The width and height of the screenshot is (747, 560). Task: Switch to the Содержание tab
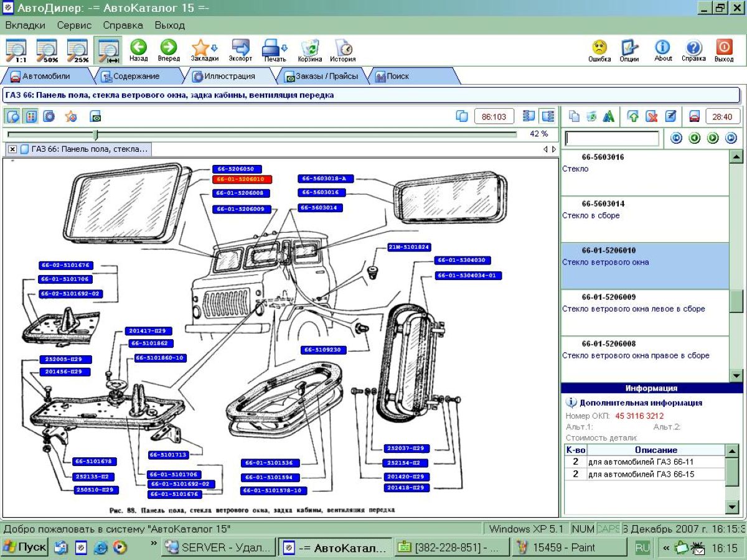pyautogui.click(x=136, y=76)
